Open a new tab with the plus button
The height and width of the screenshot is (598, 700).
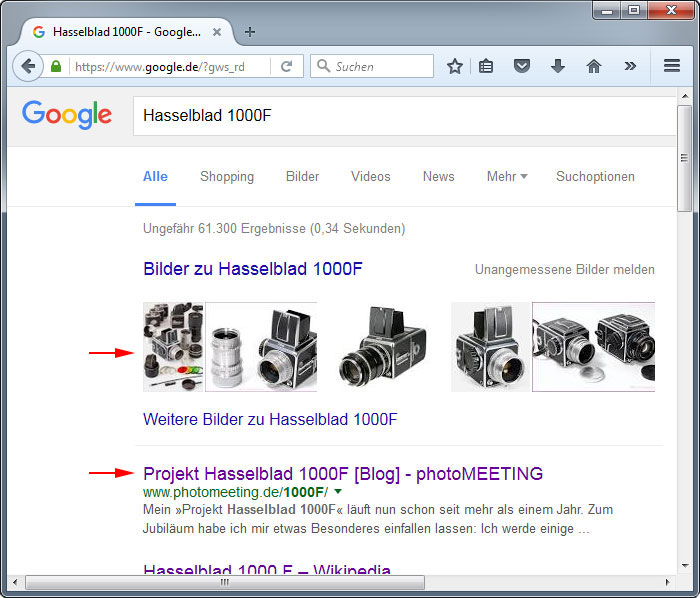tap(250, 32)
